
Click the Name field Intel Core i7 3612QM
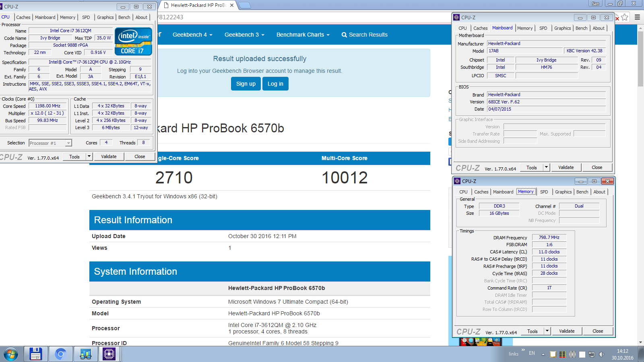pyautogui.click(x=70, y=31)
